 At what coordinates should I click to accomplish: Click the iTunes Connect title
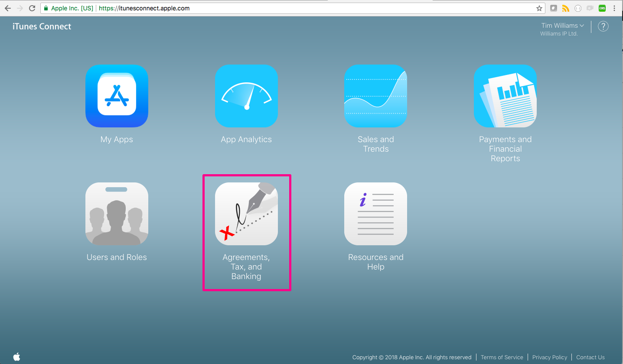(42, 26)
